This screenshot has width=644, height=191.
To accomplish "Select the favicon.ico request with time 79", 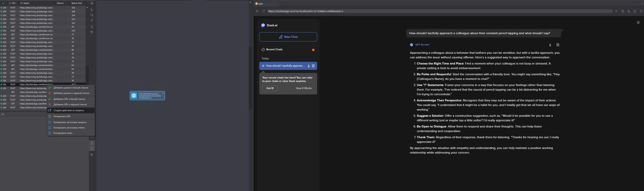I will [x=43, y=27].
